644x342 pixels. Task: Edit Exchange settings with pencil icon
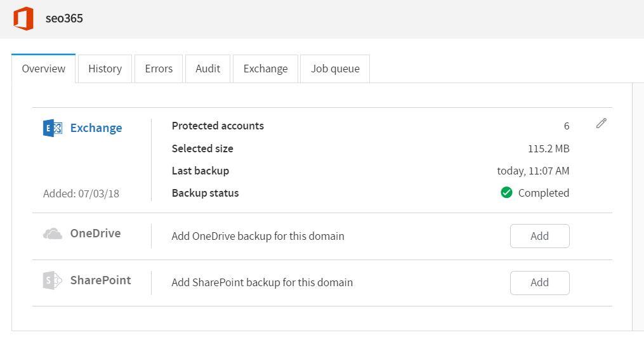coord(601,123)
